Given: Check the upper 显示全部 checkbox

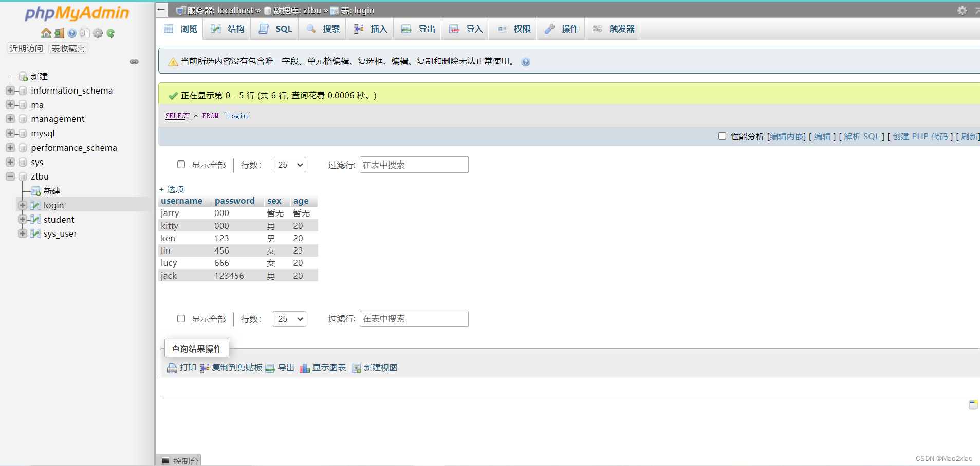Looking at the screenshot, I should tap(181, 165).
